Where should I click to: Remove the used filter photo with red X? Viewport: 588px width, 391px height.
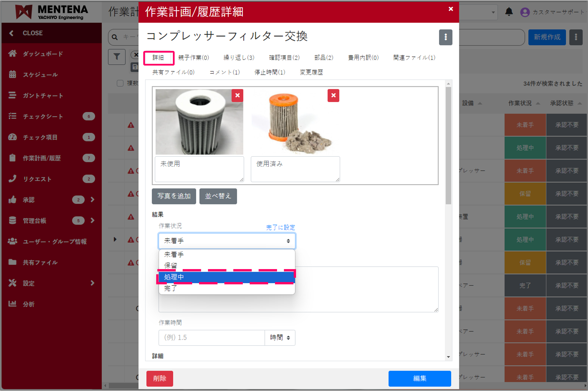pyautogui.click(x=333, y=95)
